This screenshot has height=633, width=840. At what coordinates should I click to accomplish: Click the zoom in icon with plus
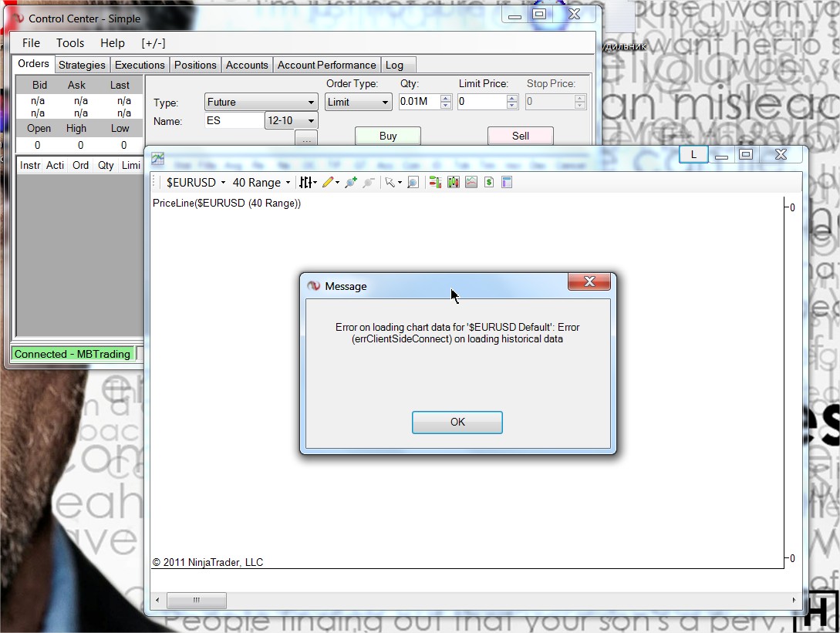click(x=351, y=183)
